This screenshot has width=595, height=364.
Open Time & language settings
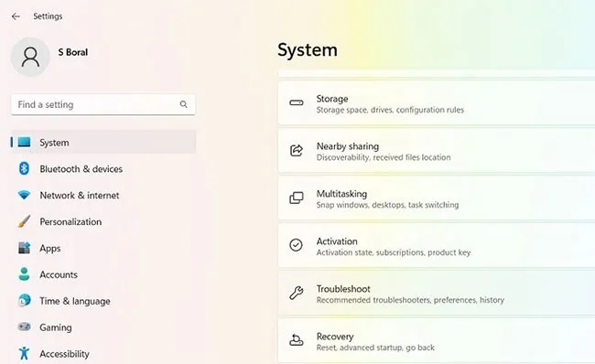(103, 301)
